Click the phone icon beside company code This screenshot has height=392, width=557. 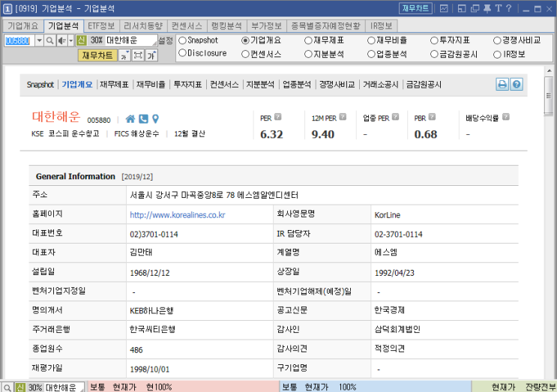(x=143, y=119)
